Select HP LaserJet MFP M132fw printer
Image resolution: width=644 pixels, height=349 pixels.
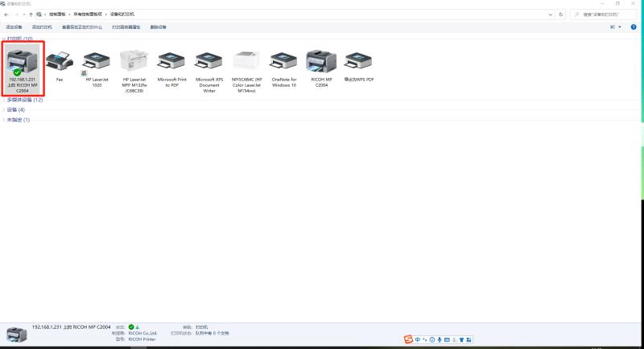tap(134, 72)
